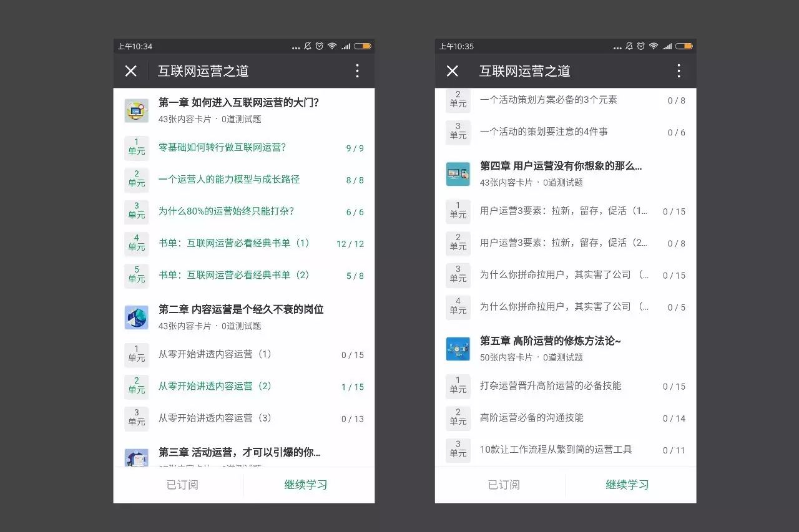This screenshot has width=799, height=532.
Task: Open unit 一个运营人的能力模型与成长路径
Action: 244,180
